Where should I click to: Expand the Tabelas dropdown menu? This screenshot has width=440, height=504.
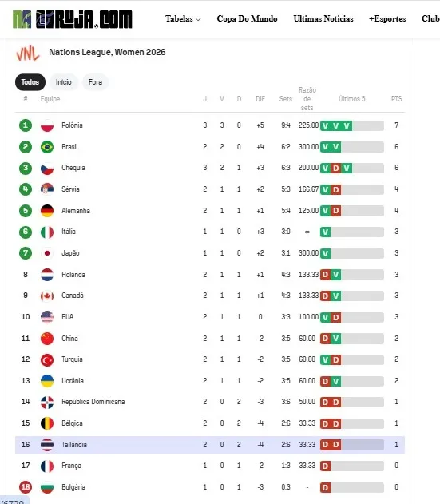183,18
